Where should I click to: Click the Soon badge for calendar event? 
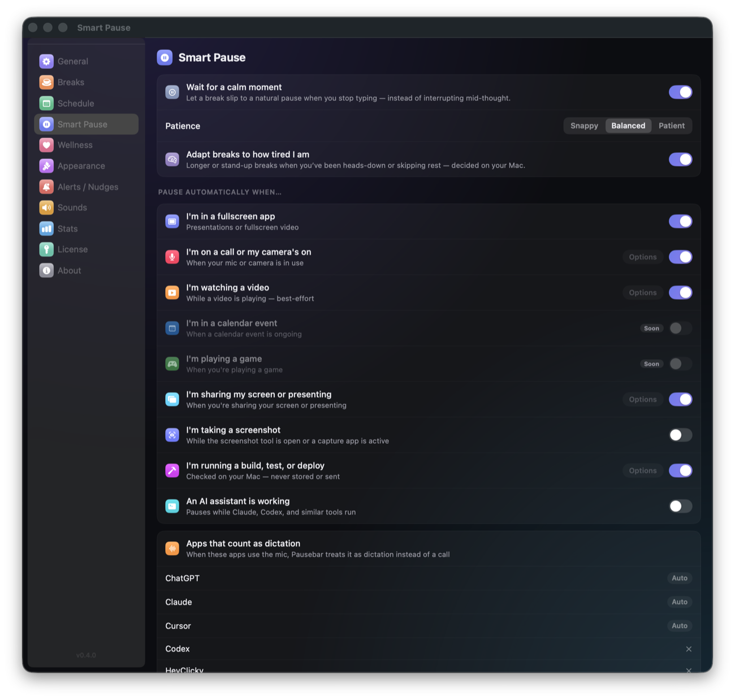(651, 329)
